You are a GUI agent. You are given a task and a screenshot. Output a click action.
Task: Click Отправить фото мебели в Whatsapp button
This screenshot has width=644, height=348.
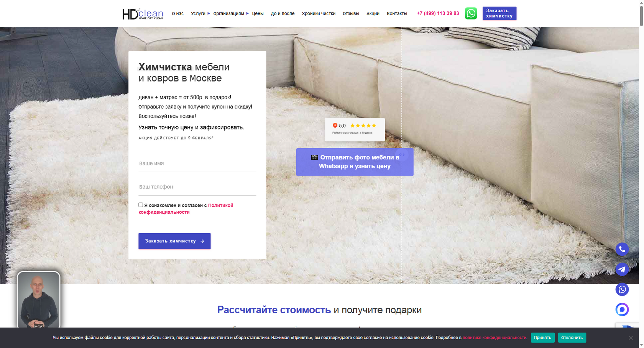[355, 162]
